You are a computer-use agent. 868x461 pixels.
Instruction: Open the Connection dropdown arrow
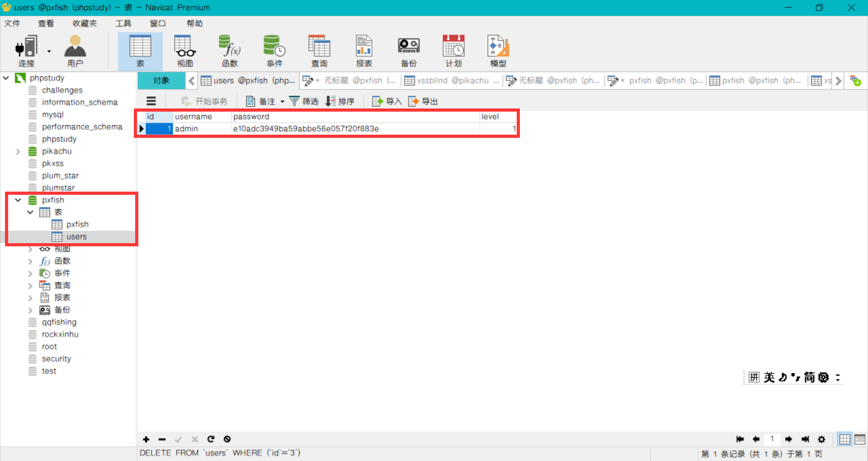49,51
